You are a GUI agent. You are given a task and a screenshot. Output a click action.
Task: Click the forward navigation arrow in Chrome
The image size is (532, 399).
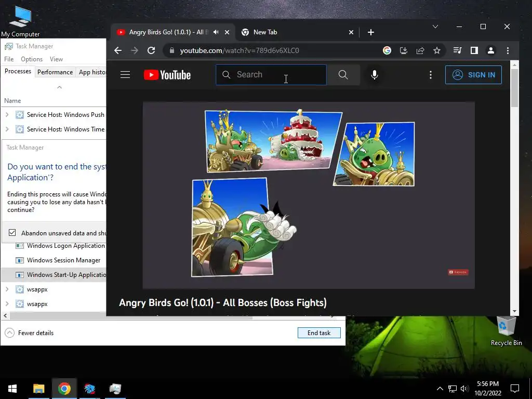coord(135,50)
